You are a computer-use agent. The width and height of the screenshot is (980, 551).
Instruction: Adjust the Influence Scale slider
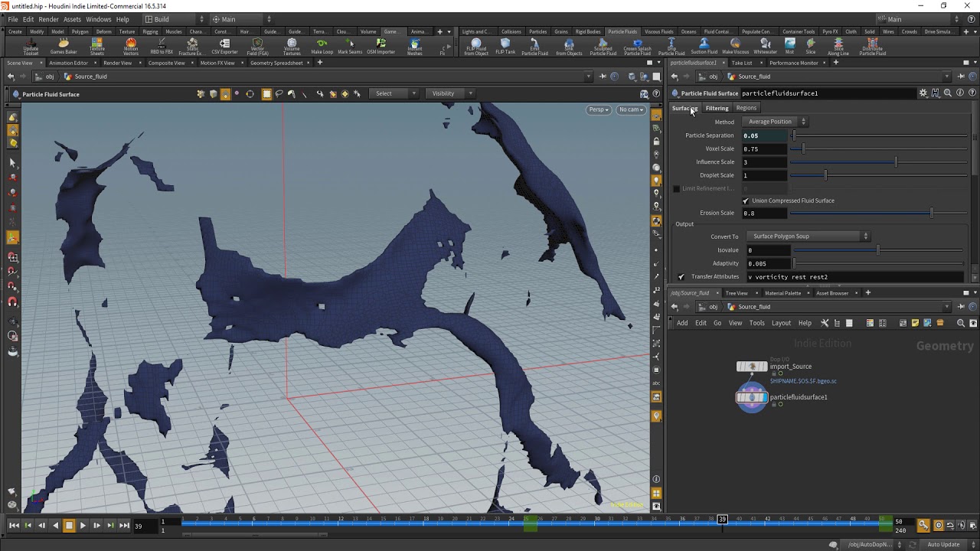tap(896, 162)
